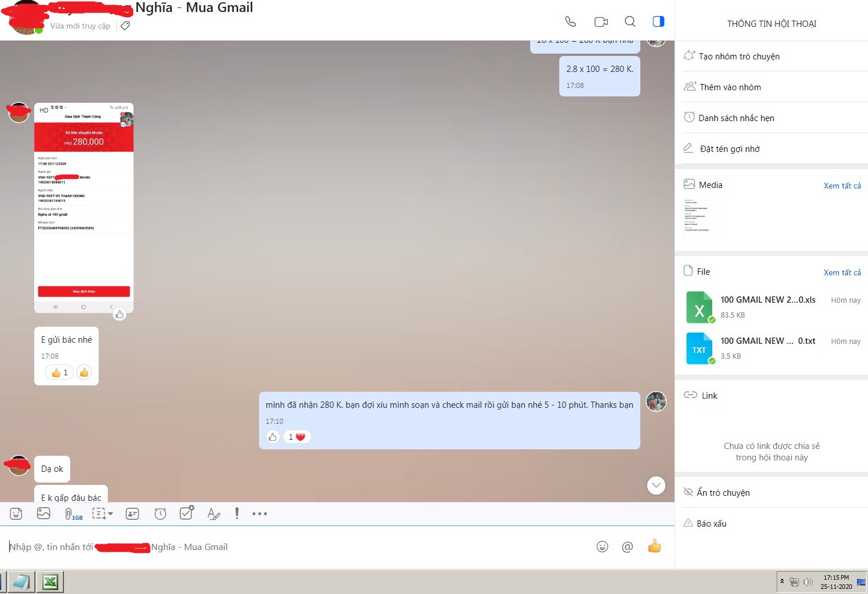This screenshot has height=594, width=868.
Task: Jump to latest messages with down-arrow button
Action: pyautogui.click(x=656, y=485)
